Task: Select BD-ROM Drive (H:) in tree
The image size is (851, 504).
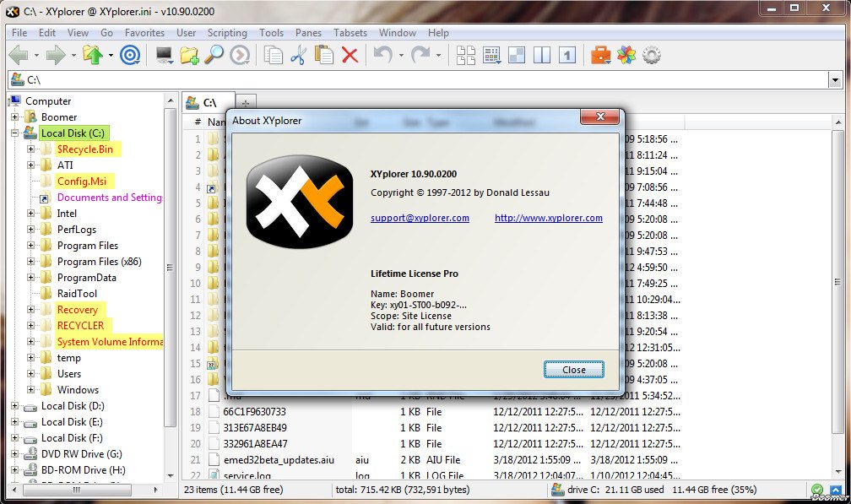Action: pyautogui.click(x=83, y=470)
